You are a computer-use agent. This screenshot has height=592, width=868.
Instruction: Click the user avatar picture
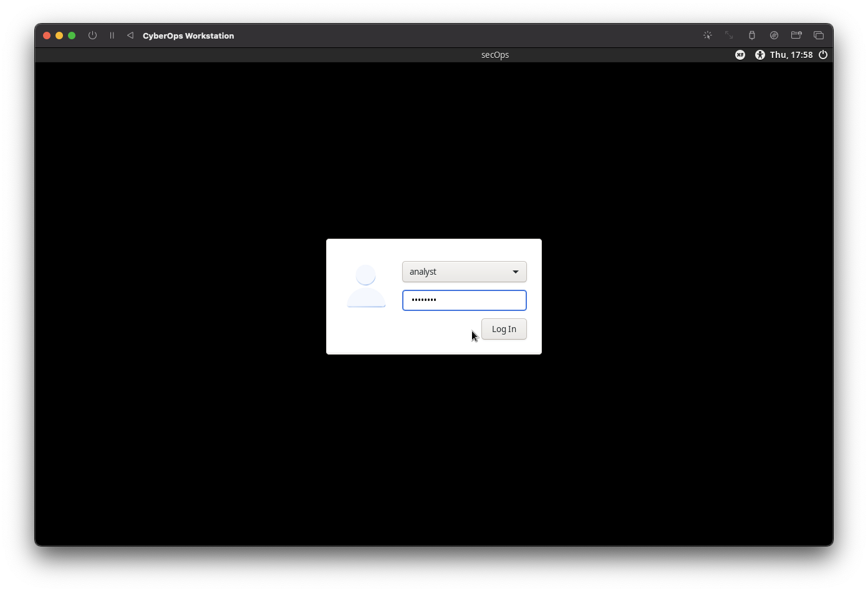pos(366,286)
